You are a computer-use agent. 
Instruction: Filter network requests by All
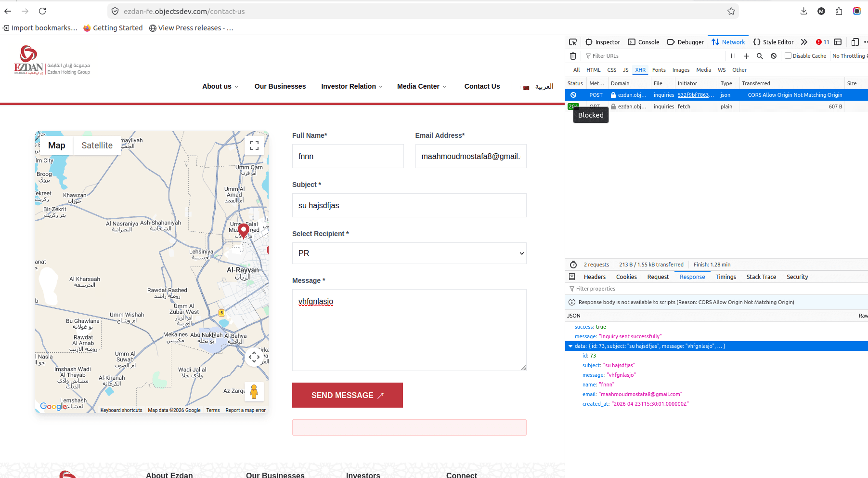click(x=576, y=70)
